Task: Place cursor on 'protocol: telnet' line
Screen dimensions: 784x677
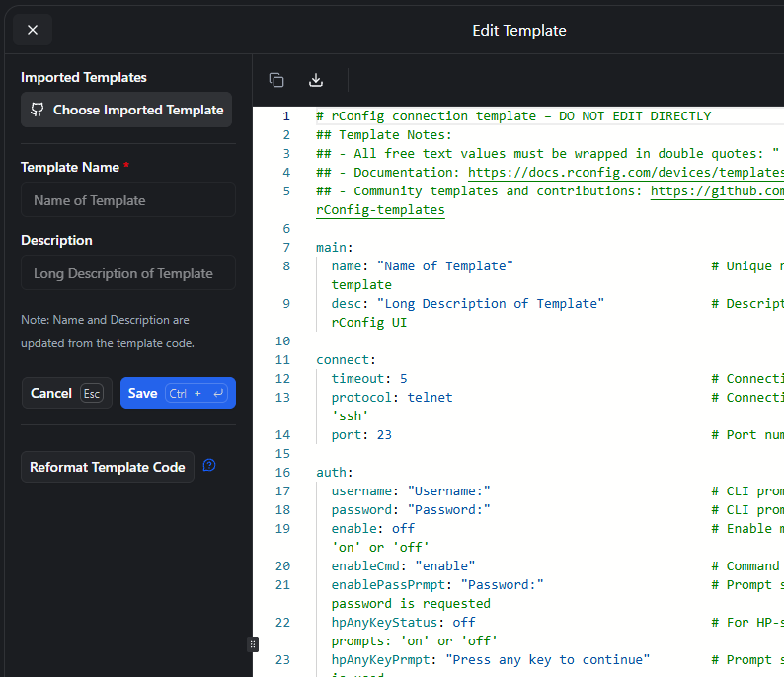Action: click(392, 398)
